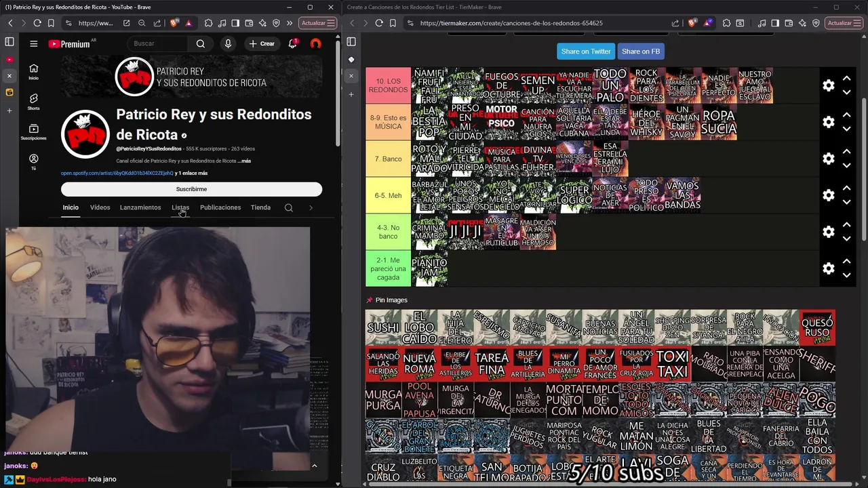Open settings gear for Me pareció una cagada tier
The height and width of the screenshot is (488, 868).
click(828, 268)
